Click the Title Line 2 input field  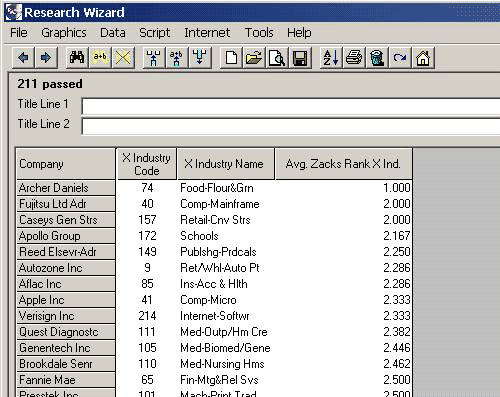[x=291, y=126]
